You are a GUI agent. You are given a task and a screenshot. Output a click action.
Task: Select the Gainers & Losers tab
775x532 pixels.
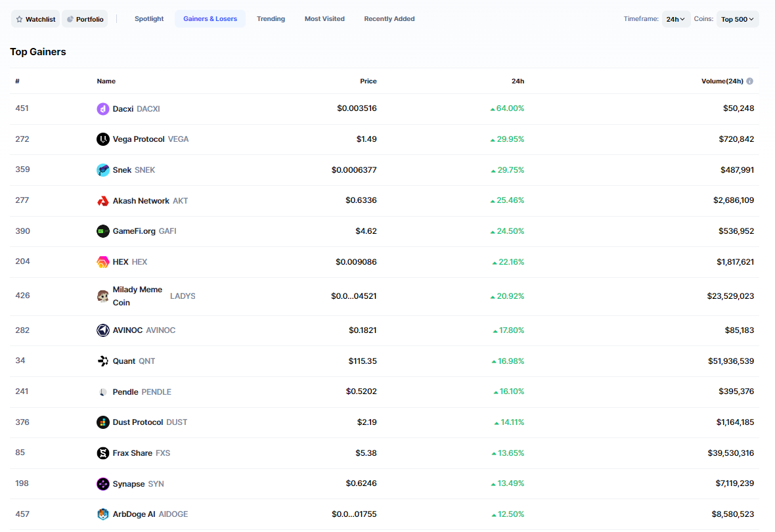click(x=210, y=19)
